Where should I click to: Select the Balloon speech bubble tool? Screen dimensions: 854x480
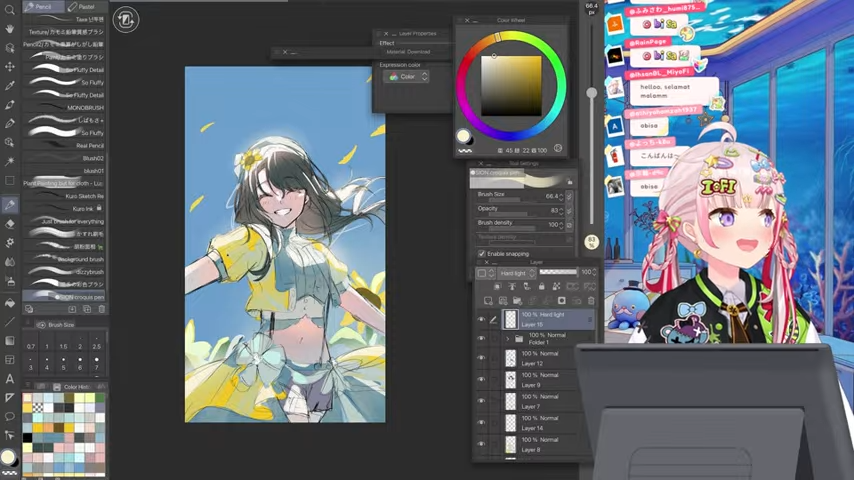9,417
